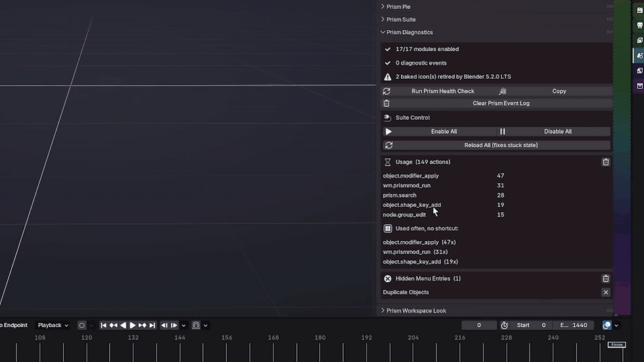Viewport: 644px width, 362px height.
Task: Step forward one frame
Action: click(x=174, y=325)
